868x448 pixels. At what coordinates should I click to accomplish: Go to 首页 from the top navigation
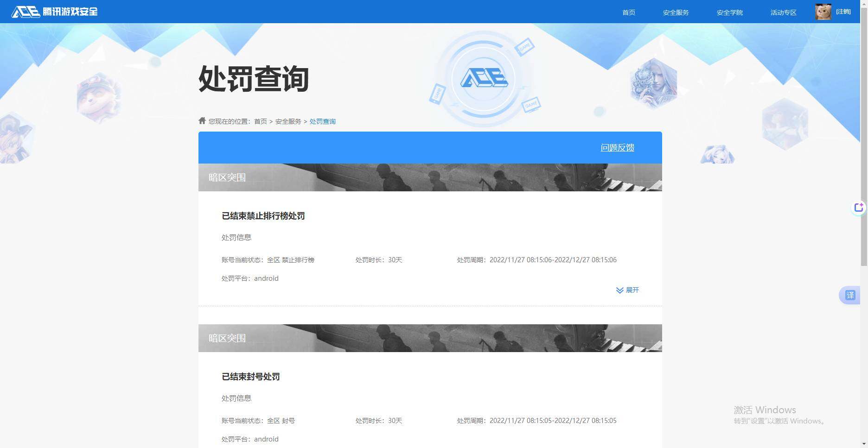pos(628,12)
